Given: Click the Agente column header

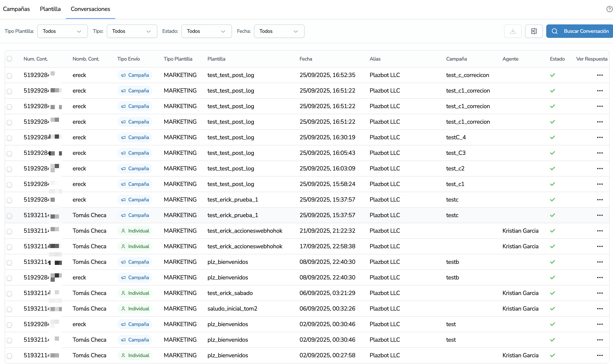Looking at the screenshot, I should pos(510,59).
